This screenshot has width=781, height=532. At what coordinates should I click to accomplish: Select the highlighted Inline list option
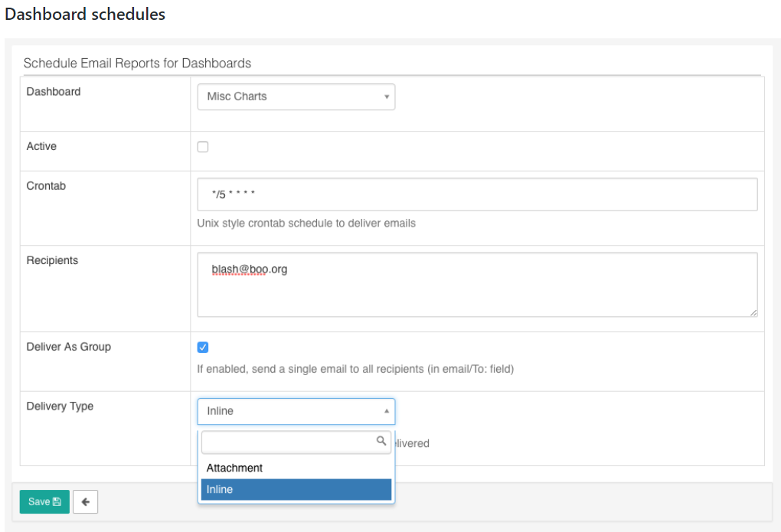[296, 490]
